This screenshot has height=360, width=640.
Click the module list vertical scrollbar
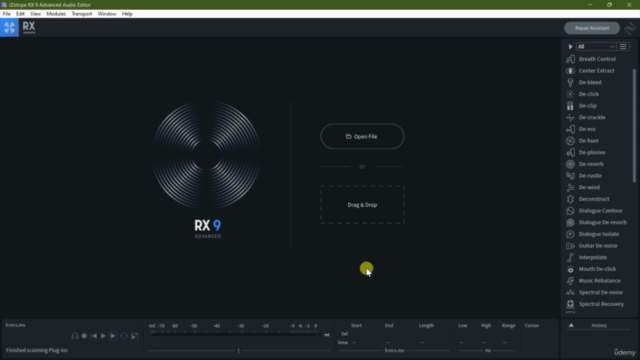coord(634,126)
